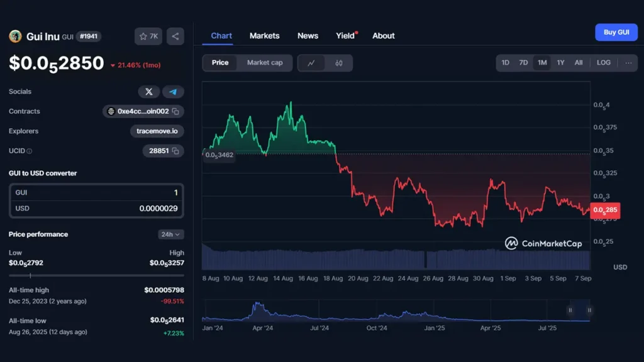Image resolution: width=644 pixels, height=362 pixels.
Task: Click the -99.51% all-time high change
Action: (x=172, y=301)
